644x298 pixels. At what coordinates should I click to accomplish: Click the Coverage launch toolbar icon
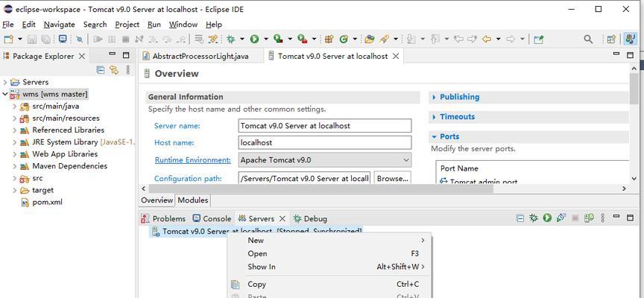pos(279,39)
